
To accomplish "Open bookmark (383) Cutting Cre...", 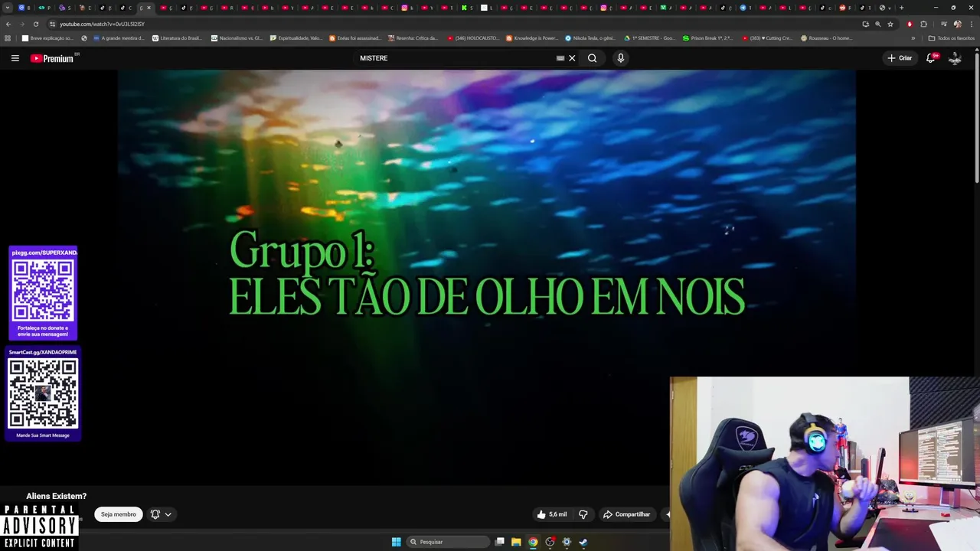I will (x=767, y=37).
